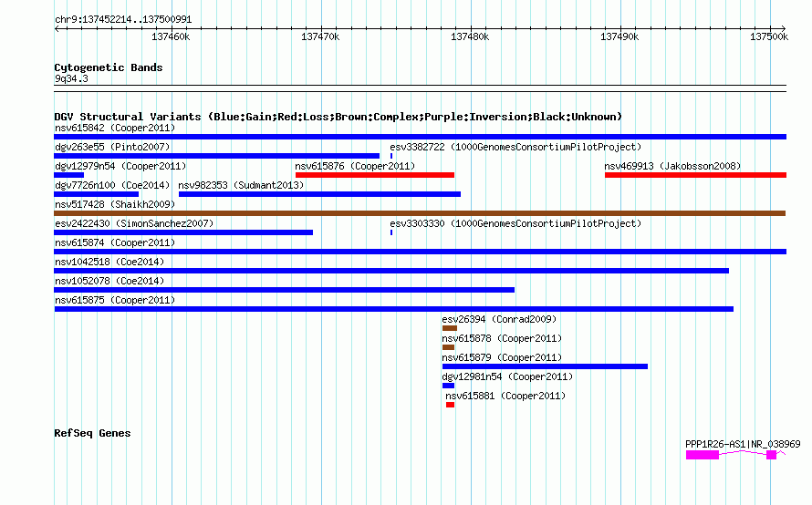
Task: Click the nsv615878 (Cooper2011) label
Action: [x=502, y=338]
